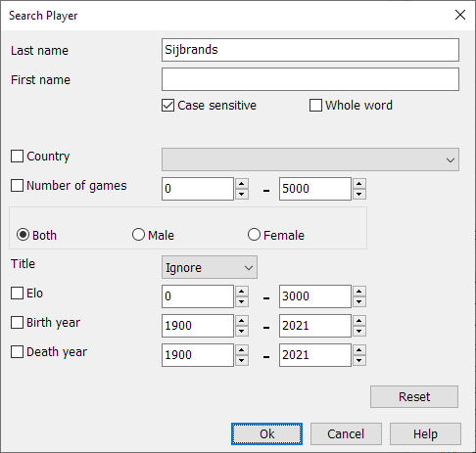Increase maximum Elo with up arrow
The image size is (476, 453).
(x=359, y=291)
